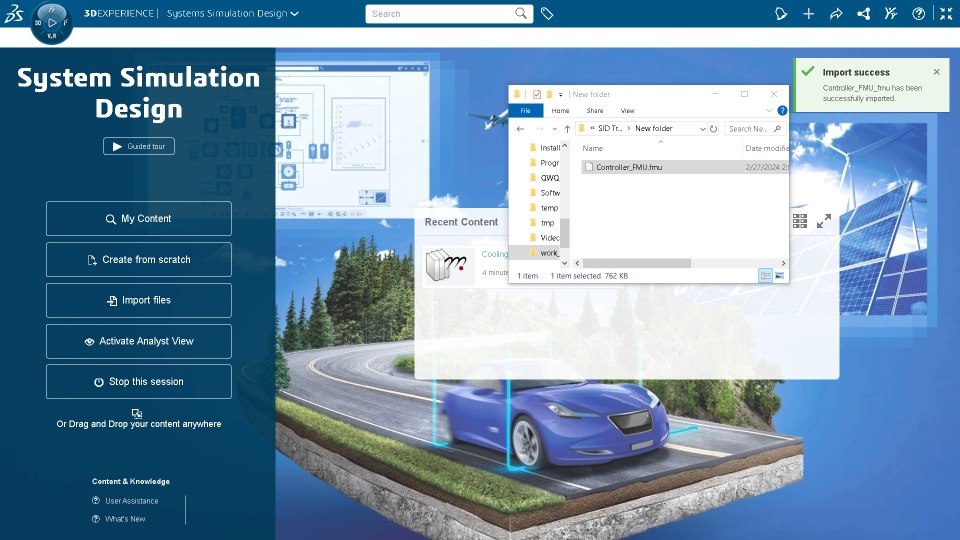
Task: Open the View tab in Explorer
Action: click(x=628, y=110)
